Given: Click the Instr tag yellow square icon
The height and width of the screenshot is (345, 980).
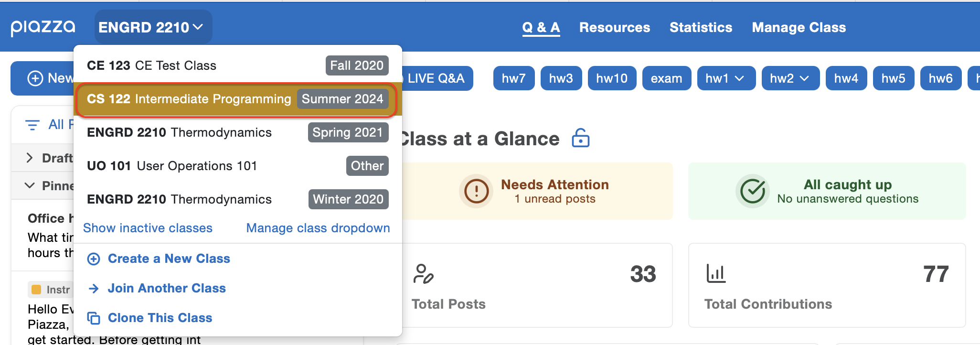Looking at the screenshot, I should (x=36, y=290).
